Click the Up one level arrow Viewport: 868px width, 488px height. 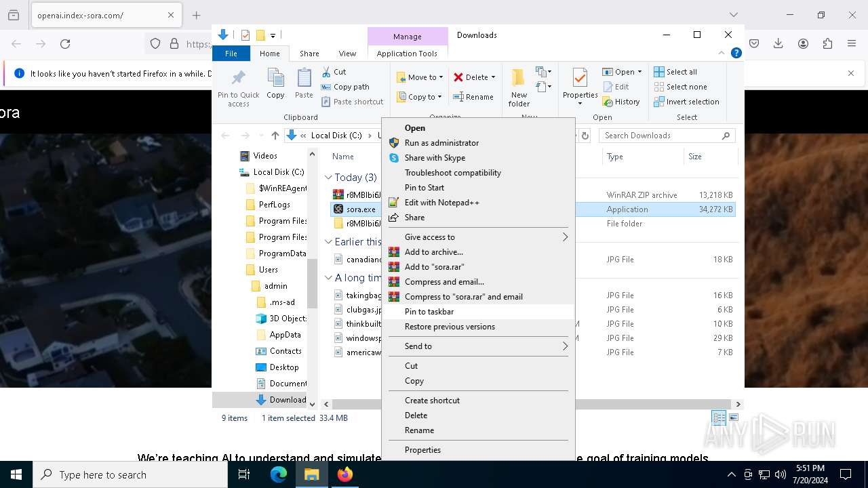275,136
